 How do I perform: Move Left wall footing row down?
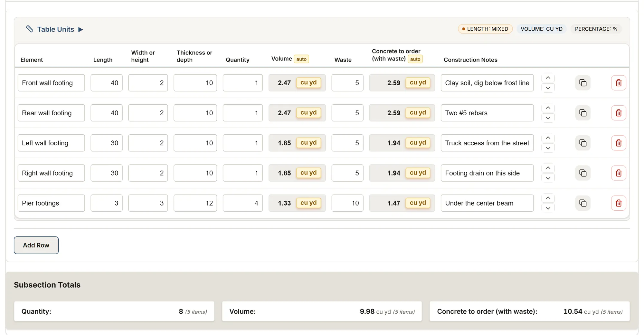click(x=548, y=148)
